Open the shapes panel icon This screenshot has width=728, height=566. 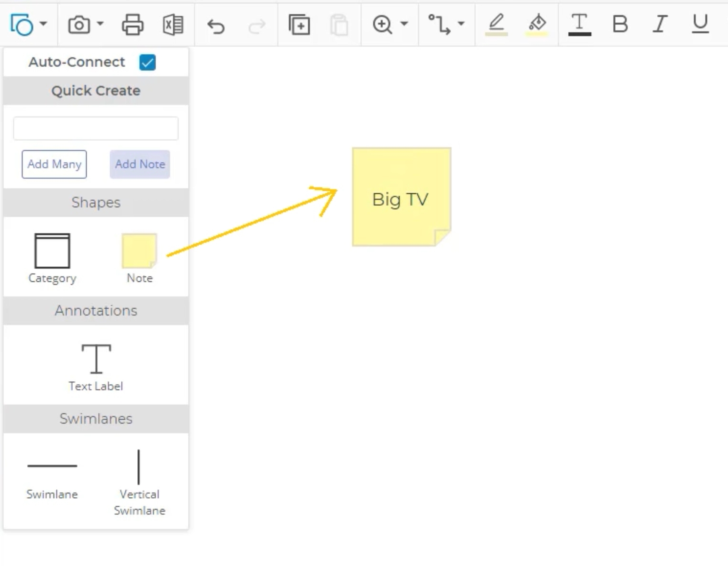[x=22, y=25]
